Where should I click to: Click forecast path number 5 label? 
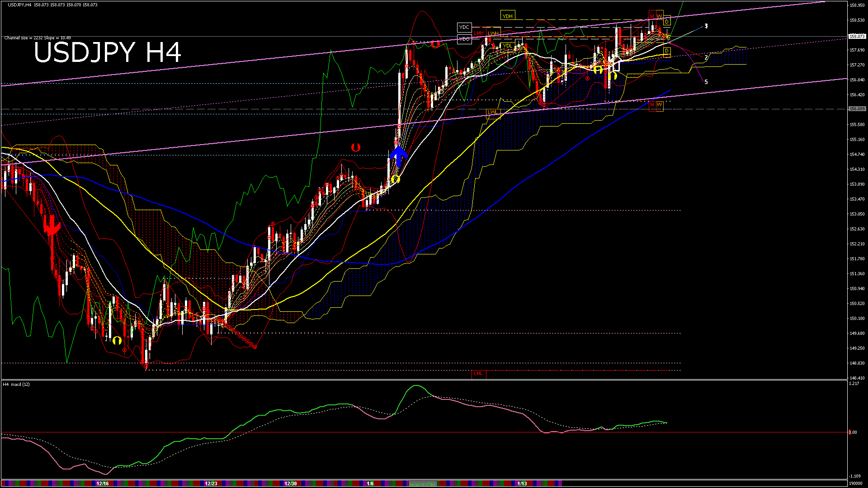point(706,82)
